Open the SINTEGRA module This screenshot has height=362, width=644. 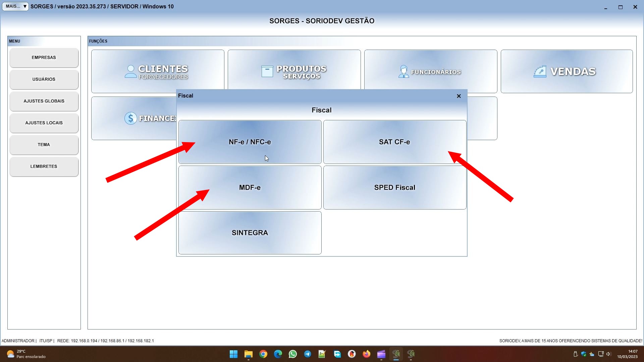[x=250, y=233]
